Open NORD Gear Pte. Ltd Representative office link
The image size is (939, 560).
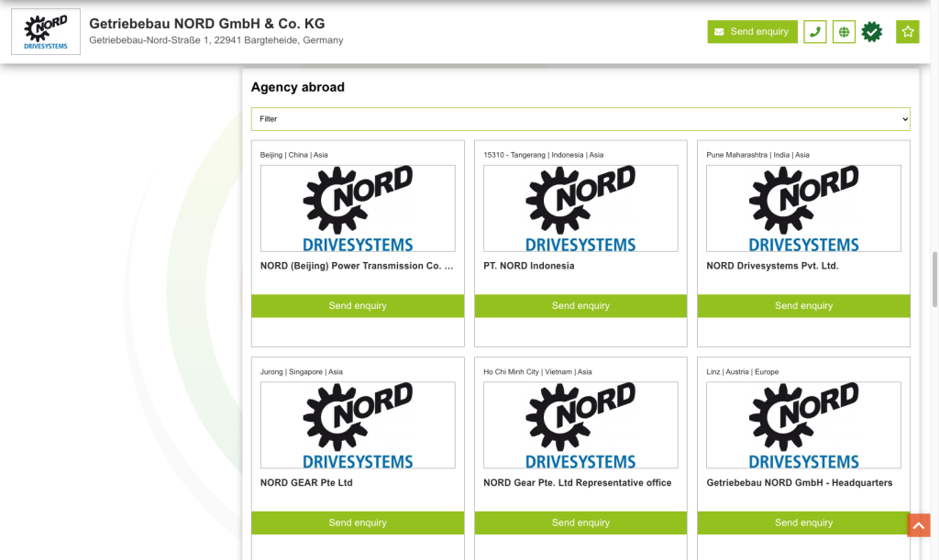(577, 483)
